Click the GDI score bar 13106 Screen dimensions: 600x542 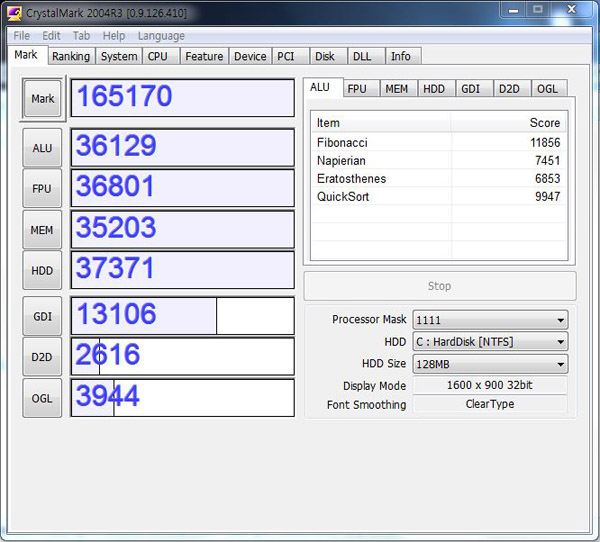[183, 316]
